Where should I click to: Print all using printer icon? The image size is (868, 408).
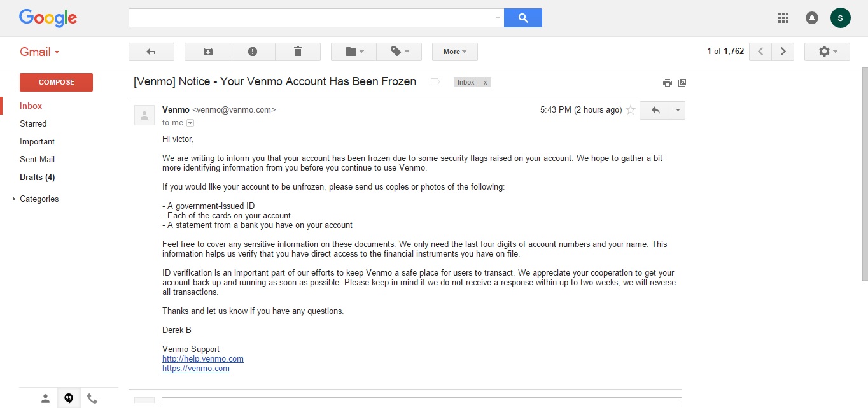(667, 82)
